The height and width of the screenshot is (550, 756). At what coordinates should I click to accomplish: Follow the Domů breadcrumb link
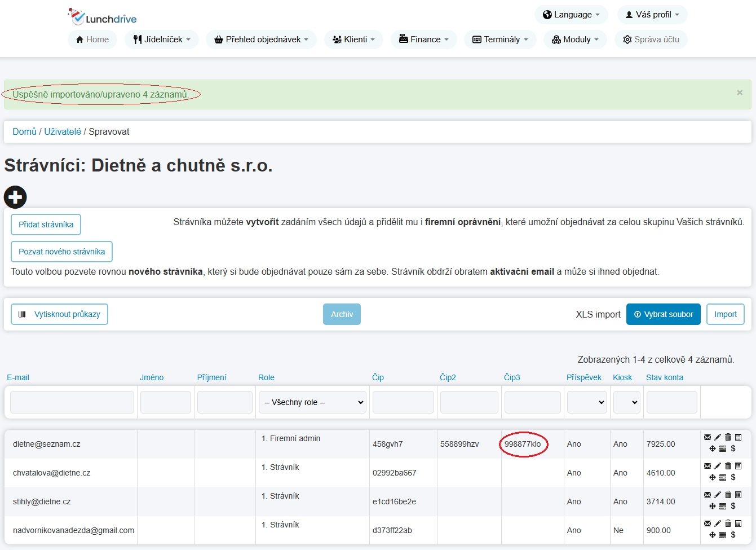[x=24, y=131]
